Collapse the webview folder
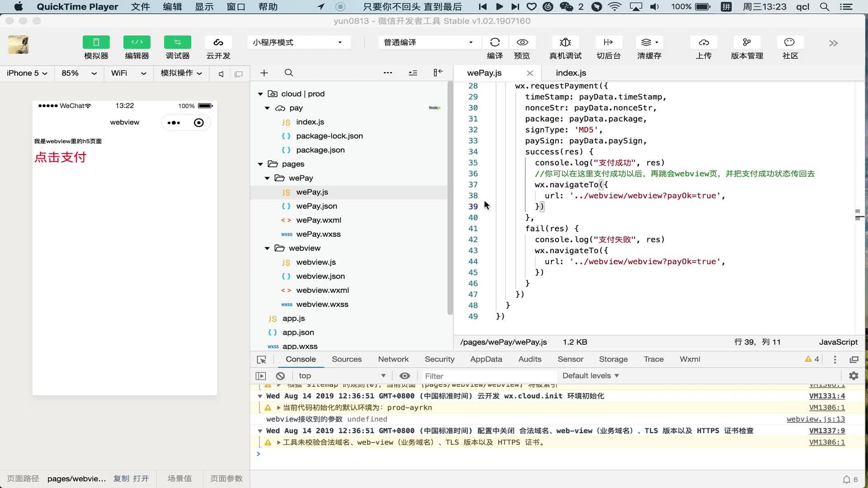Screen dimensions: 868x488 click(x=267, y=248)
